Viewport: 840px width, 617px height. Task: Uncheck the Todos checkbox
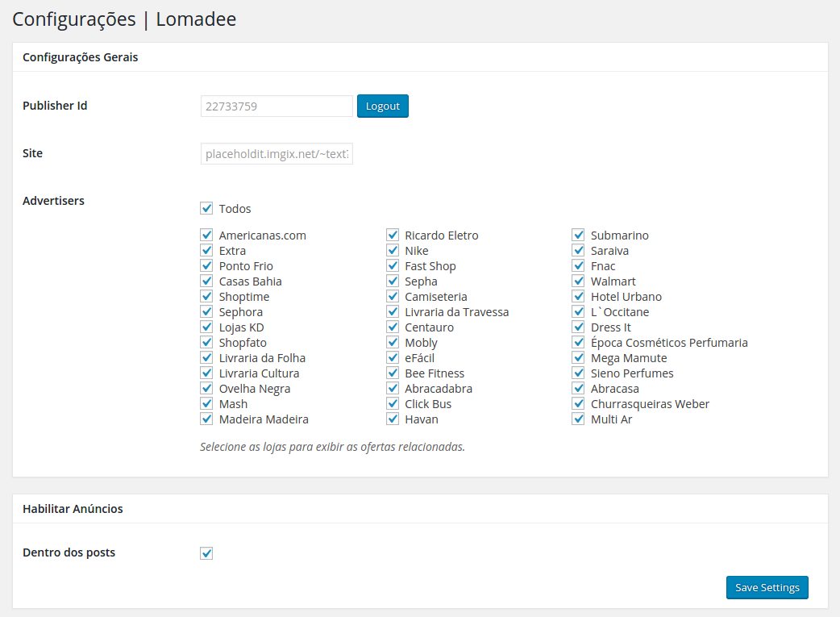pyautogui.click(x=206, y=209)
